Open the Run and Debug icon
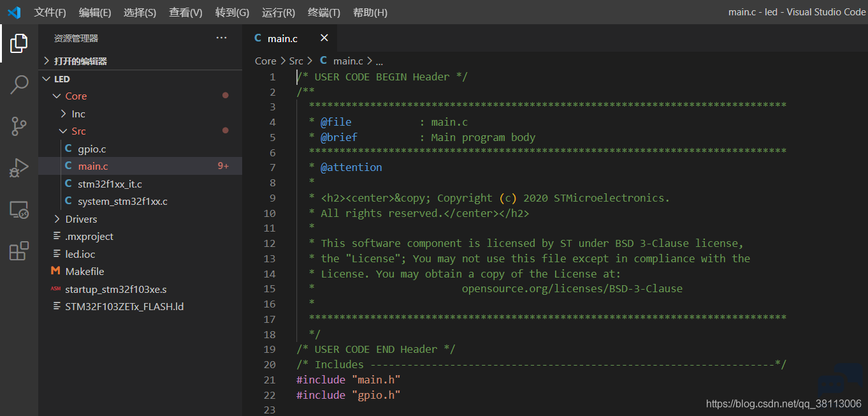 [19, 168]
